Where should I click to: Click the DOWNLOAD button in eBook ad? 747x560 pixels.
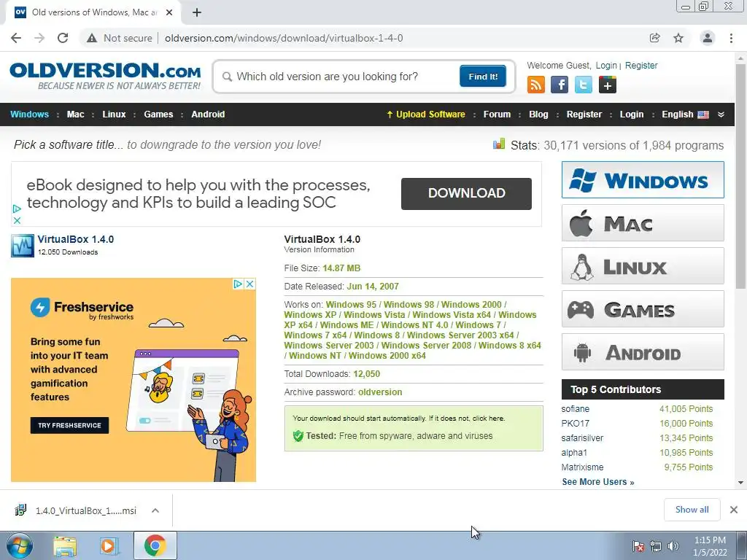pos(466,193)
